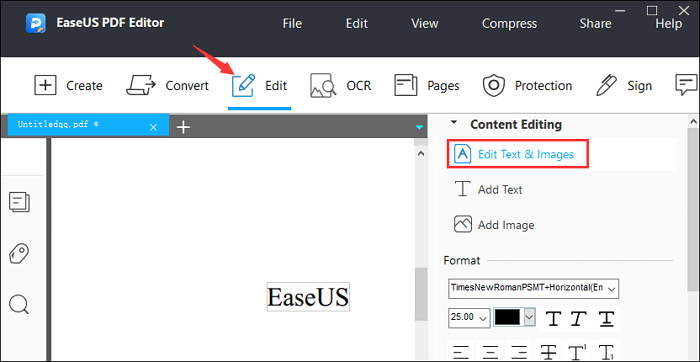This screenshot has width=700, height=362.
Task: Click right panel scrollbar up arrow
Action: tap(693, 121)
